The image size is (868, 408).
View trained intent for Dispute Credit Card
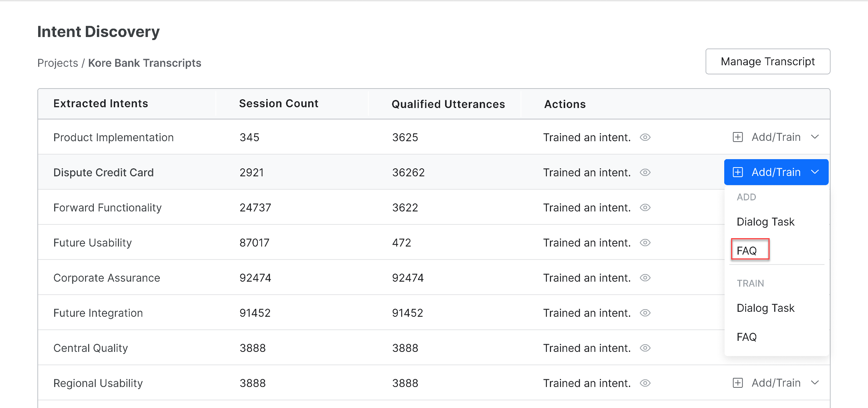(645, 173)
